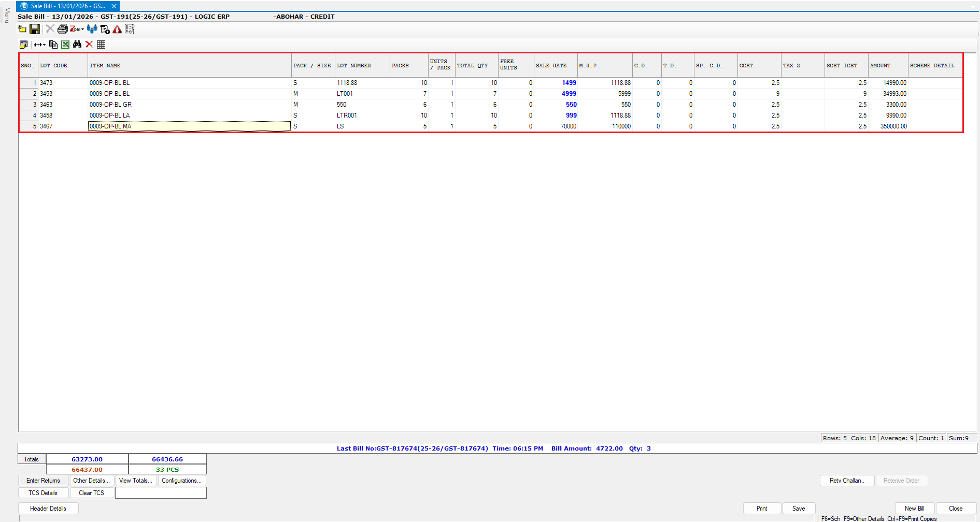Click the Header Details button
The image size is (980, 522).
(48, 509)
